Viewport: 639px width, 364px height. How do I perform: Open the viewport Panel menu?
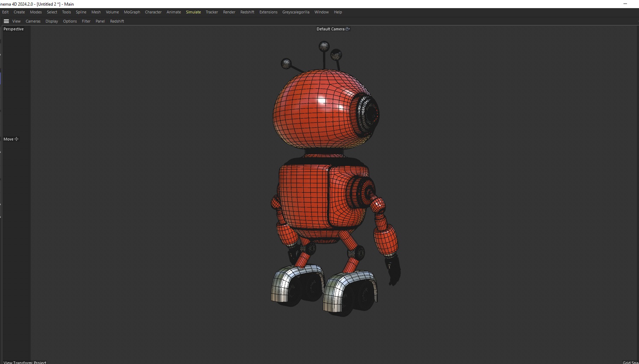pyautogui.click(x=100, y=21)
